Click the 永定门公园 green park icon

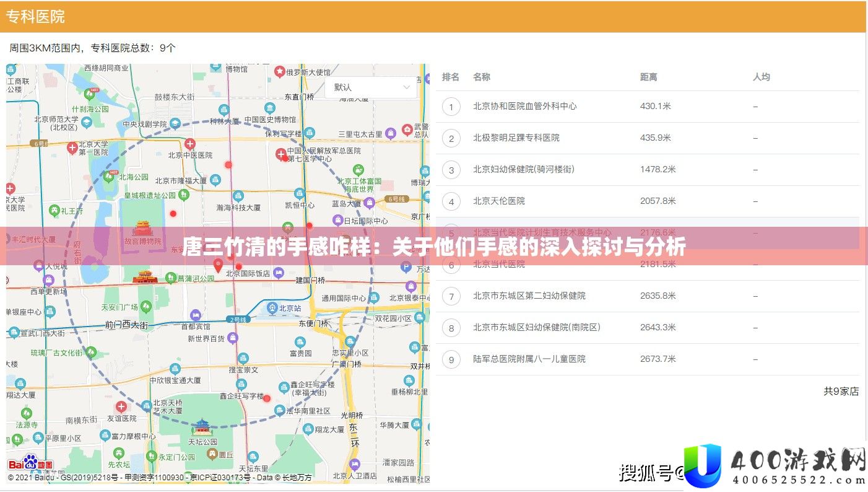(x=150, y=457)
